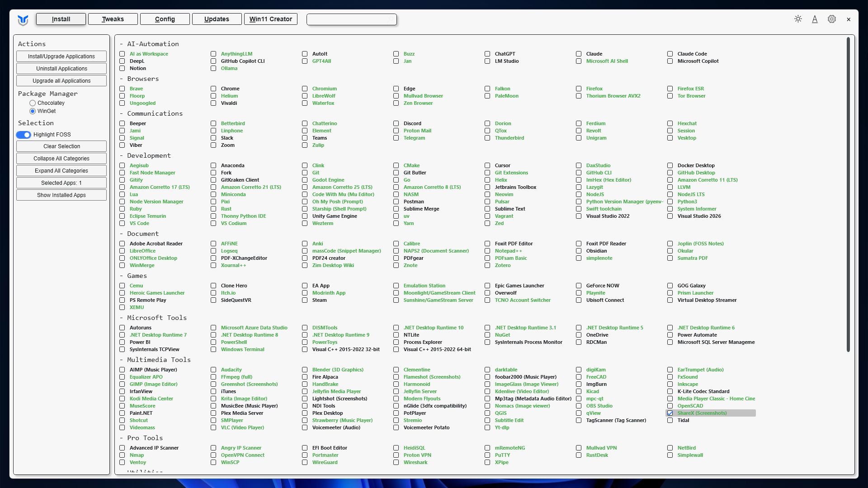The height and width of the screenshot is (488, 868).
Task: Enable the Discord checkbox
Action: (396, 123)
